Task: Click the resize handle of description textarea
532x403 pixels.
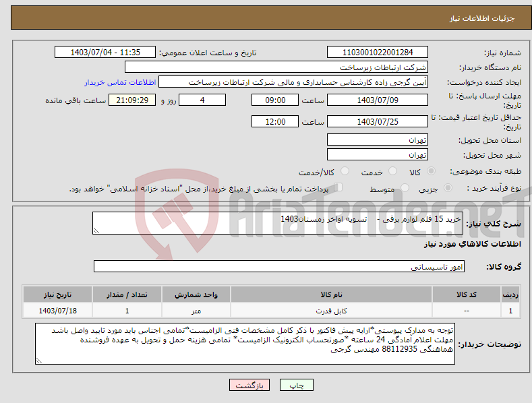Action: [96, 230]
